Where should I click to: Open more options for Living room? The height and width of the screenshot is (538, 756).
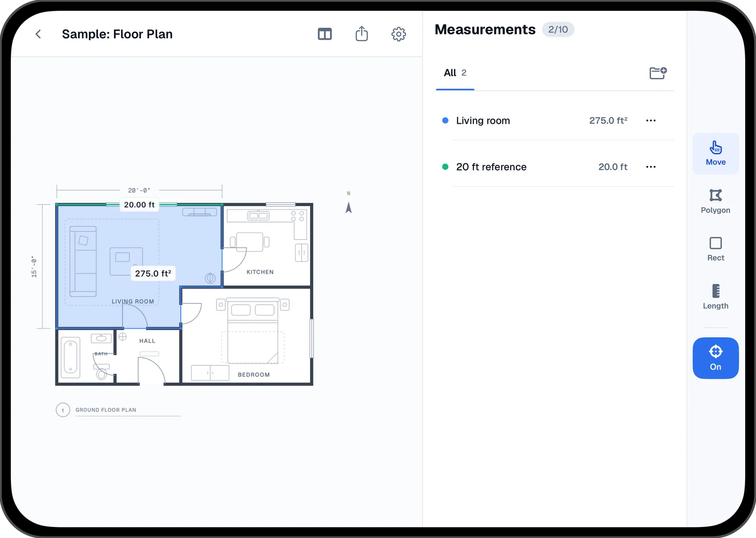click(x=651, y=120)
